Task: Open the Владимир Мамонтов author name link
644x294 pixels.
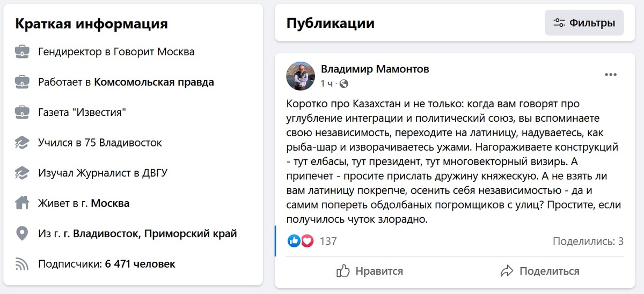Action: click(x=375, y=69)
